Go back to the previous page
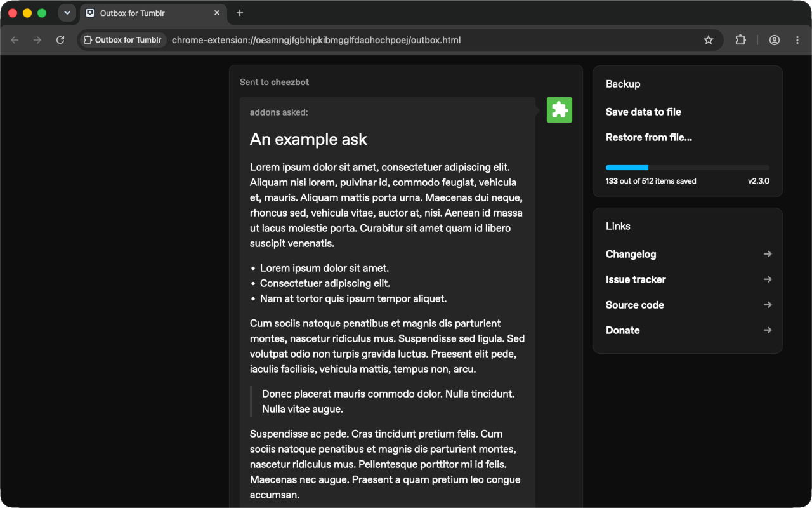812x508 pixels. (x=15, y=40)
